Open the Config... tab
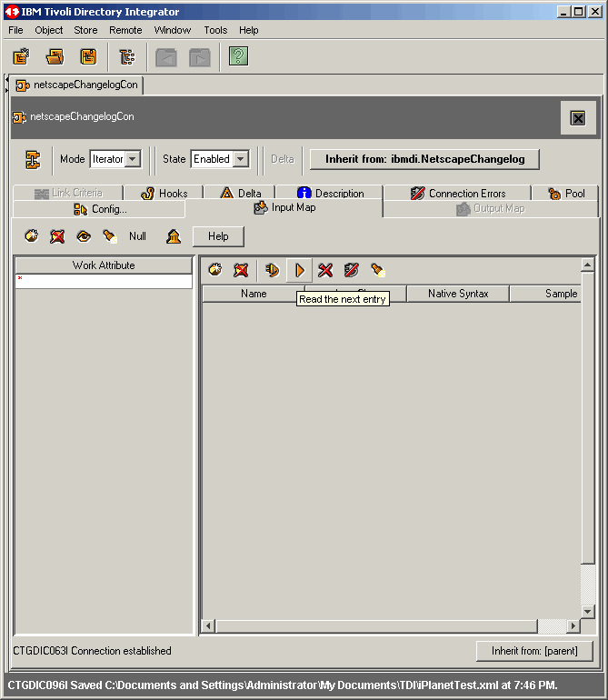608x700 pixels. 100,209
